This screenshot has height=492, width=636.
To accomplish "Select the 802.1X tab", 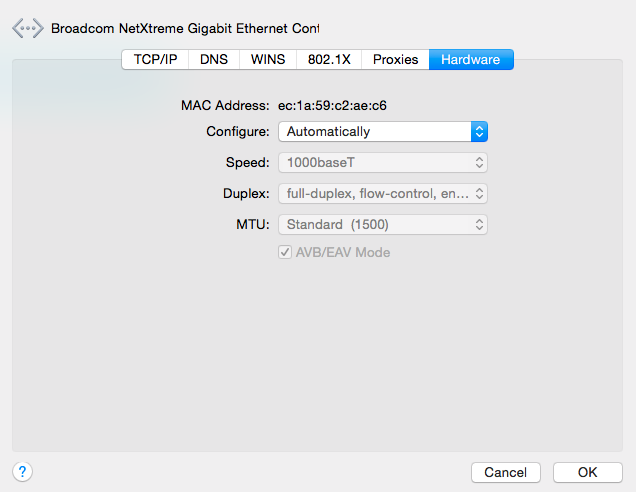I will point(329,60).
